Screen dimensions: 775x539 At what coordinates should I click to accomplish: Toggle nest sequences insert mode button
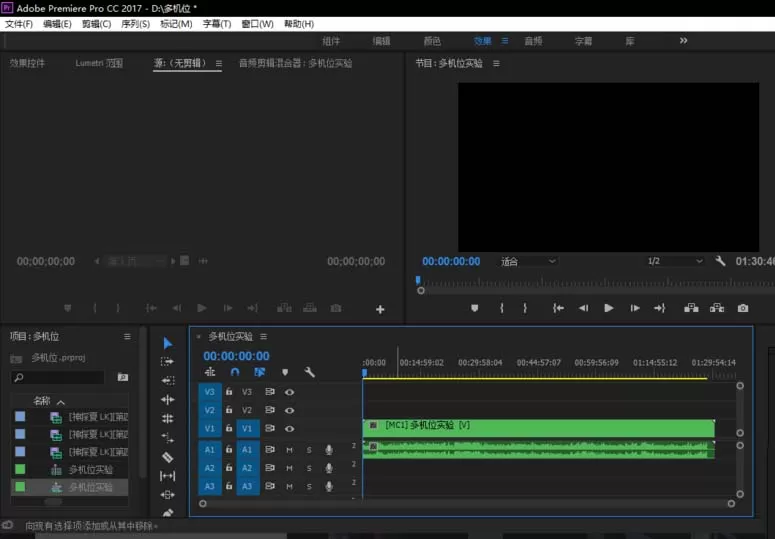click(x=210, y=372)
